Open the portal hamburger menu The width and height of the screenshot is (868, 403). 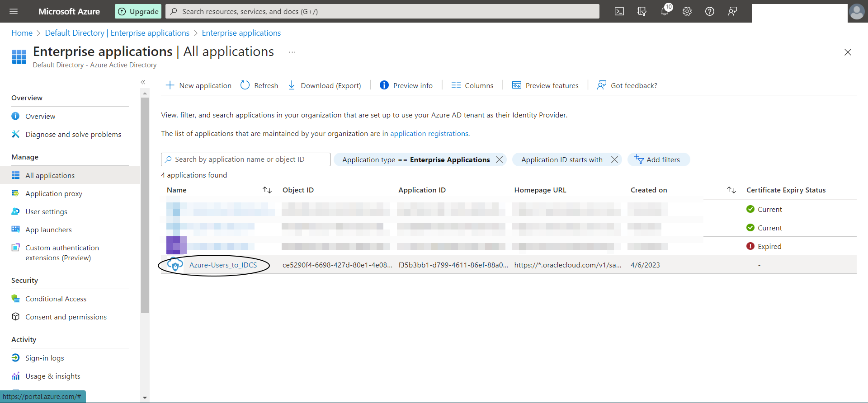[x=14, y=11]
